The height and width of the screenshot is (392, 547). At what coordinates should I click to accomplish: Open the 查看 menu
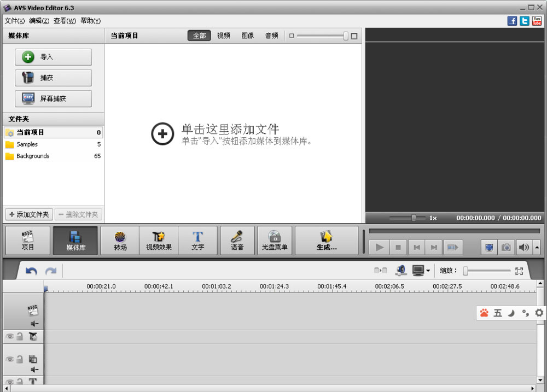[x=65, y=21]
